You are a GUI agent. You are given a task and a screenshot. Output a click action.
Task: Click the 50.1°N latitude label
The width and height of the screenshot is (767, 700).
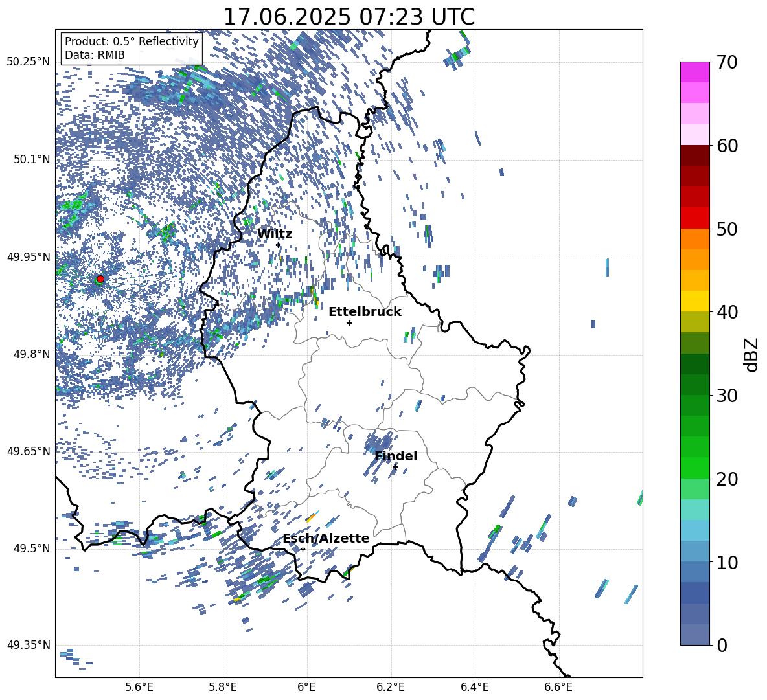pos(32,159)
